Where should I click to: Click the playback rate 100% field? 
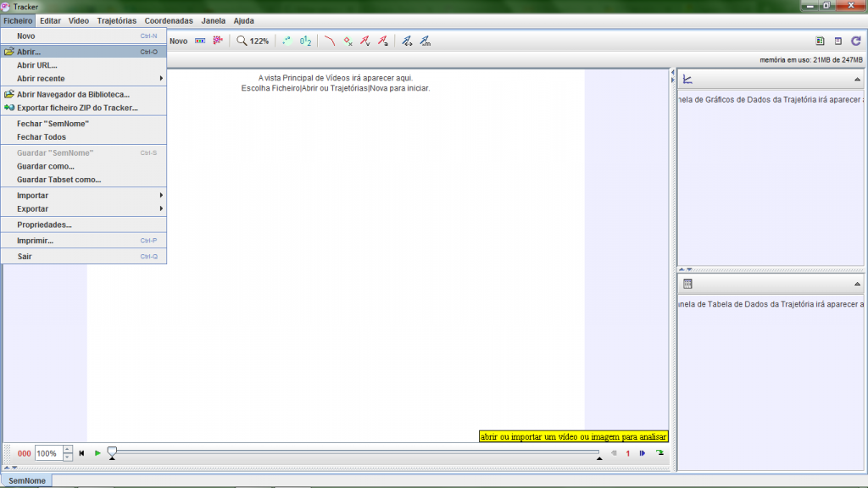[47, 454]
